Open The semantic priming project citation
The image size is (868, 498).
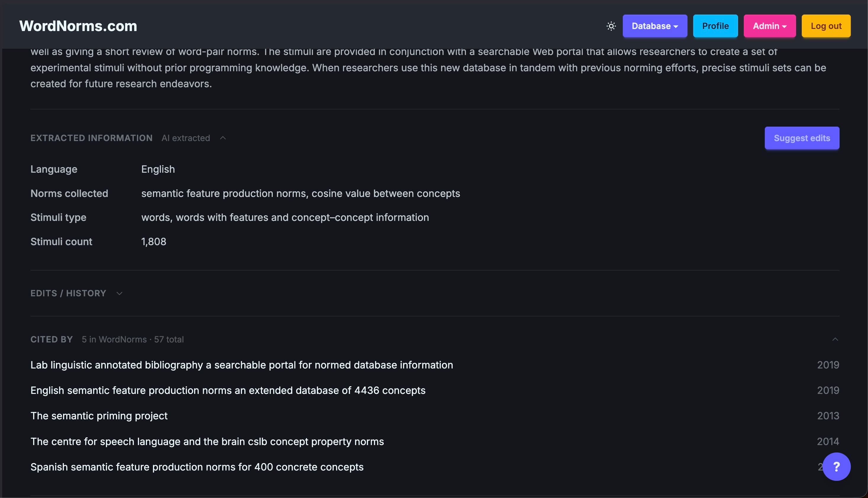point(99,415)
